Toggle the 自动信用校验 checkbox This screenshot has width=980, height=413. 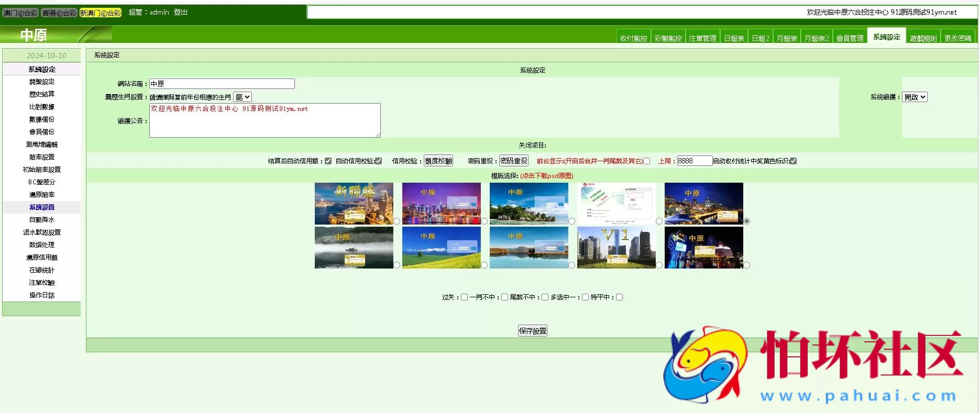pyautogui.click(x=378, y=161)
